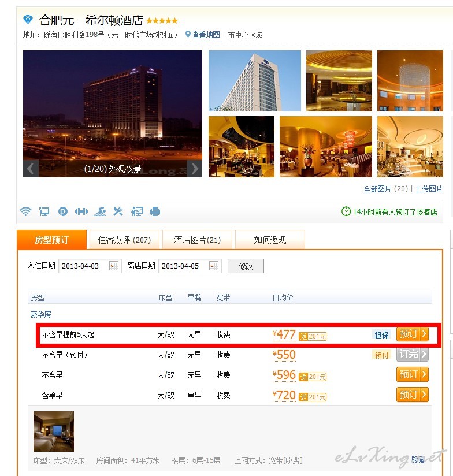Show previous photo with left arrow
Viewport: 453px width, 476px height.
(x=31, y=169)
